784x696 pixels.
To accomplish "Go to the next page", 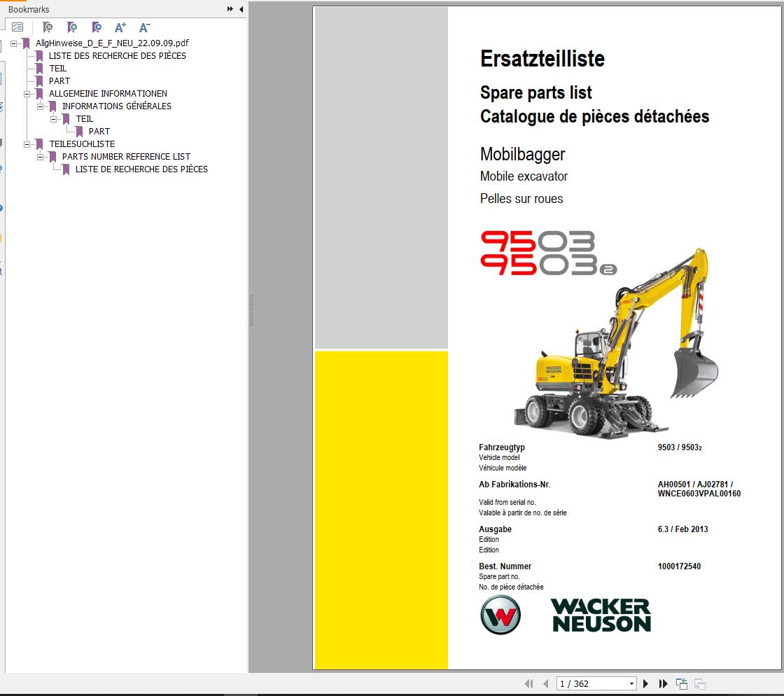I will point(645,683).
